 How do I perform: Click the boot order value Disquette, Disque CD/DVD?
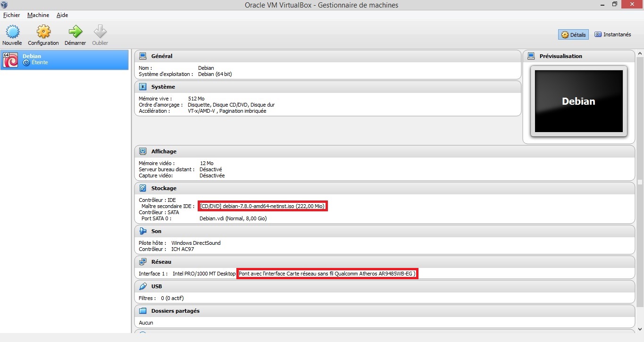pos(231,105)
